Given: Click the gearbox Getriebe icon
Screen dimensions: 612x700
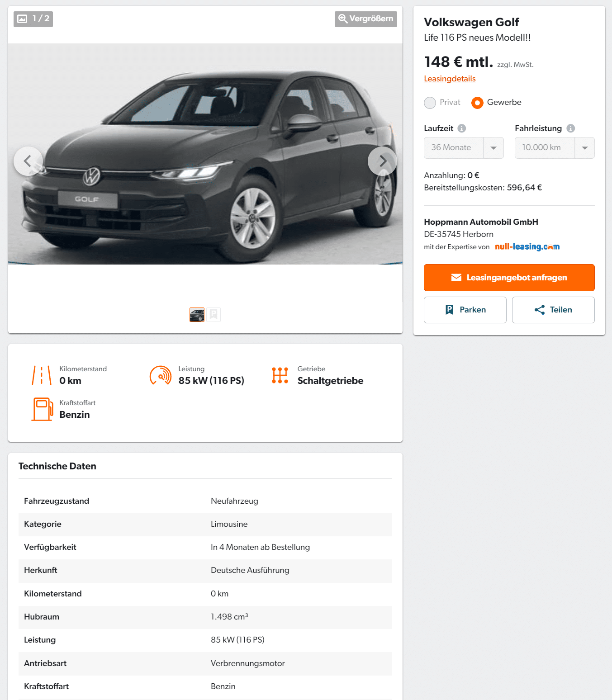Looking at the screenshot, I should (x=280, y=375).
